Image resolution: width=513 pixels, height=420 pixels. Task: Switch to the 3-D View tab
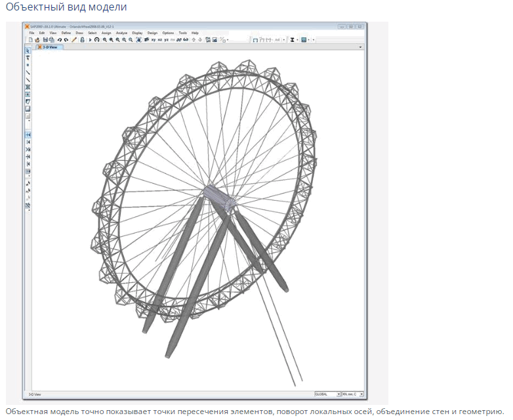[49, 47]
